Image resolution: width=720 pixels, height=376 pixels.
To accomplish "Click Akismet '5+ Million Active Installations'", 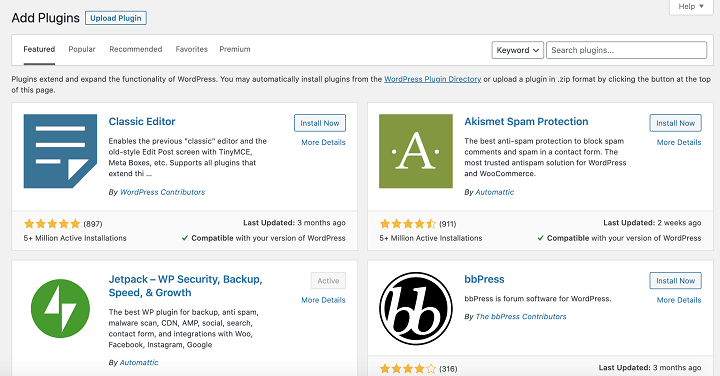I will click(431, 238).
